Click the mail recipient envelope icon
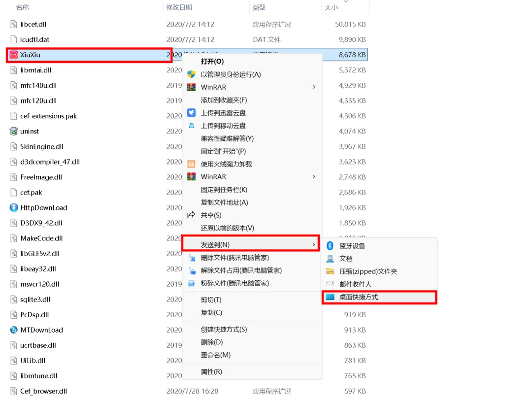532x401 pixels. 330,284
